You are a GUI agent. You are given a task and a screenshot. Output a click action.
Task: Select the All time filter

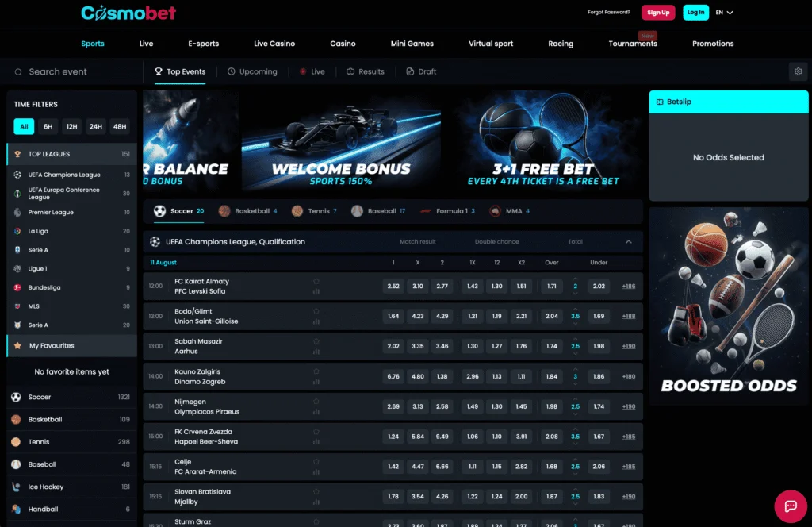click(24, 126)
